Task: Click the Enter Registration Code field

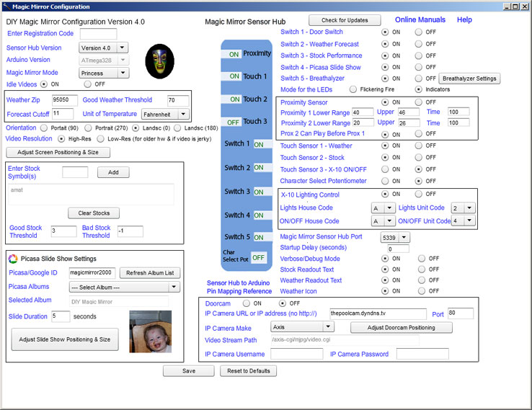Action: click(98, 34)
